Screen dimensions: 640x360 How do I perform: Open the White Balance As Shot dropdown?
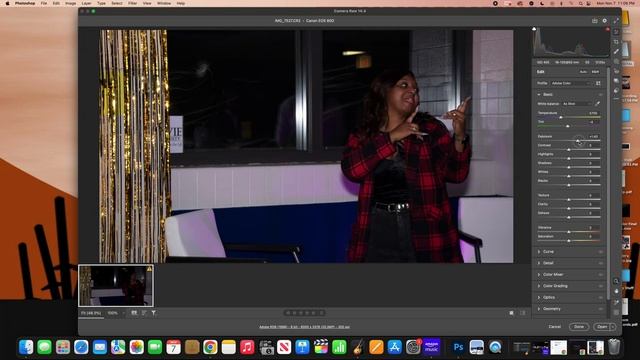[577, 104]
